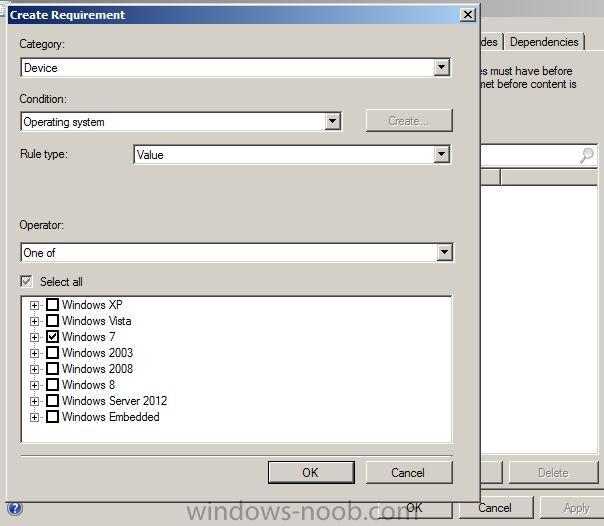Viewport: 604px width, 526px height.
Task: Click the disabled Create... button
Action: [409, 121]
